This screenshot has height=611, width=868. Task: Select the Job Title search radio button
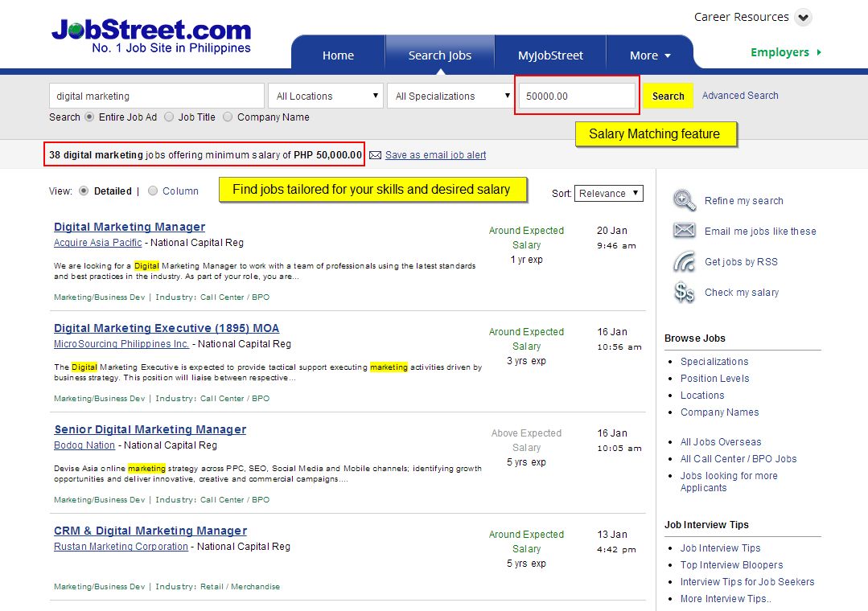coord(169,117)
